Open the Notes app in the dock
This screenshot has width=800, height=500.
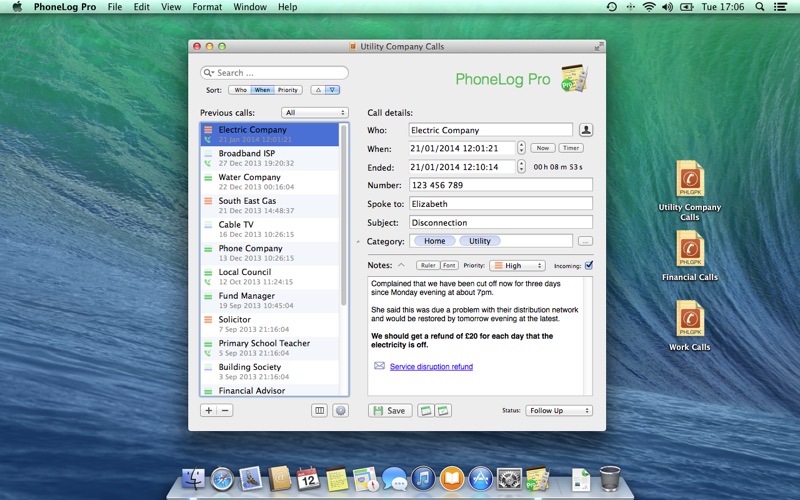[x=337, y=479]
